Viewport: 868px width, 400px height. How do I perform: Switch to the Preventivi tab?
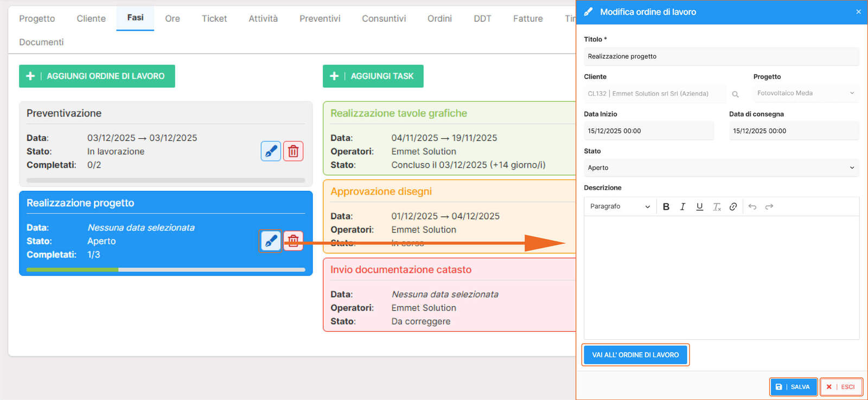pos(320,18)
